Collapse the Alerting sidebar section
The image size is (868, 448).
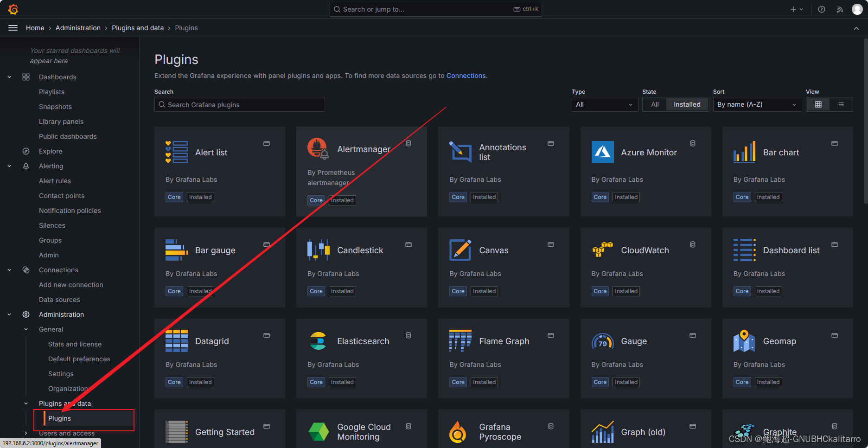click(x=9, y=166)
